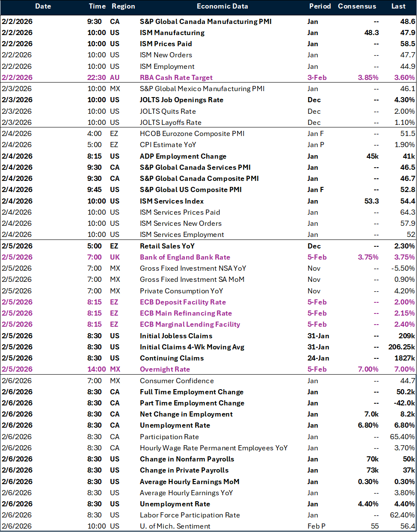
Task: Click the 22:30 time cell
Action: [x=97, y=77]
